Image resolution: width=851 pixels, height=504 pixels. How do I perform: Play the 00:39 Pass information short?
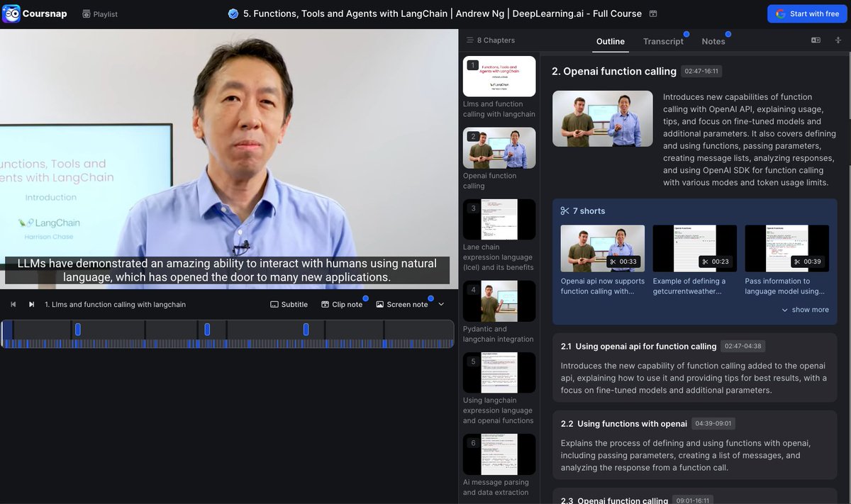click(787, 248)
